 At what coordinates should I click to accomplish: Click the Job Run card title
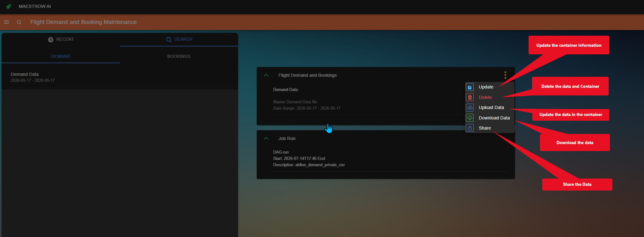point(287,138)
